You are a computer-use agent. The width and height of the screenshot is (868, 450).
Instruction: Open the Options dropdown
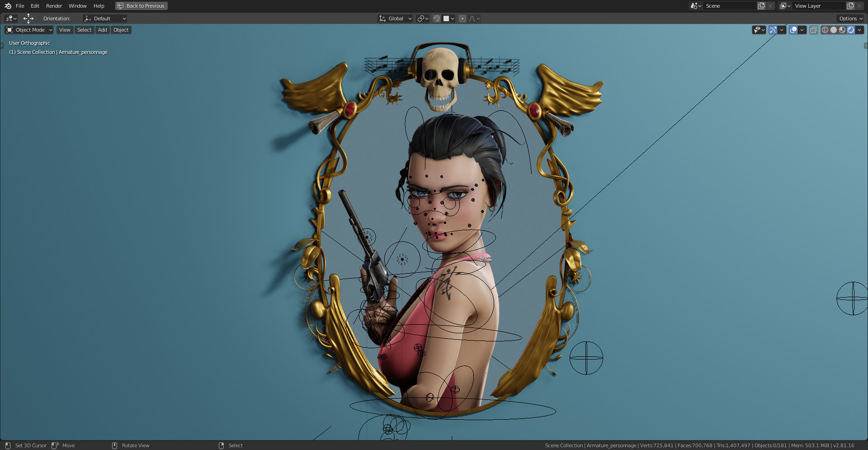tap(850, 19)
